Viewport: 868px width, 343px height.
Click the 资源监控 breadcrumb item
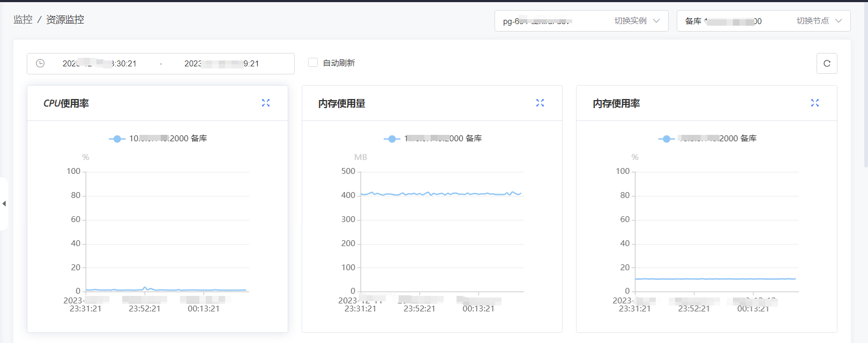[x=65, y=20]
